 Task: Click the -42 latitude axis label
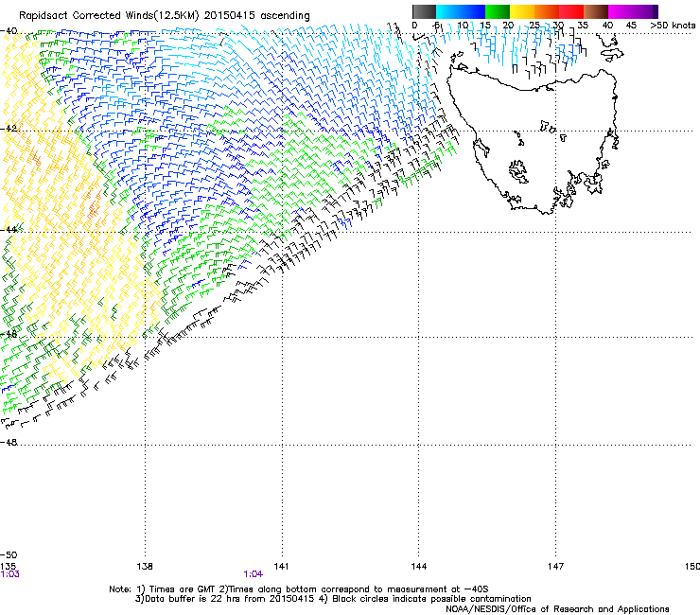9,128
